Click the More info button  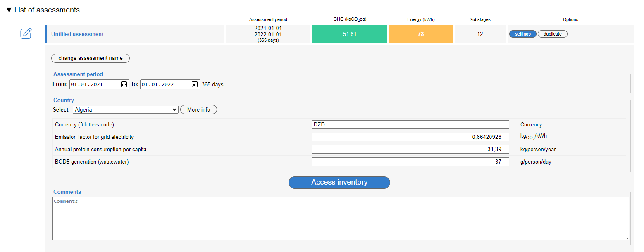pos(198,109)
